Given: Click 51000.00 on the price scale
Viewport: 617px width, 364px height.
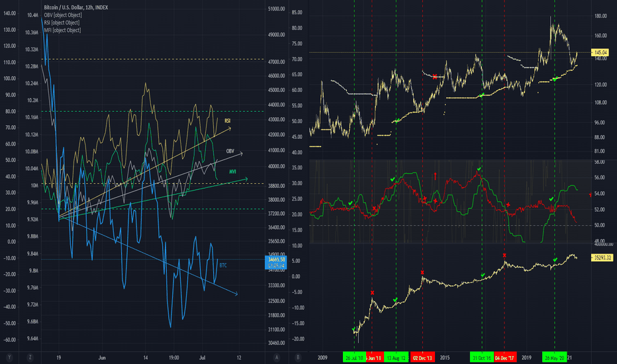Looking at the screenshot, I should click(x=276, y=9).
